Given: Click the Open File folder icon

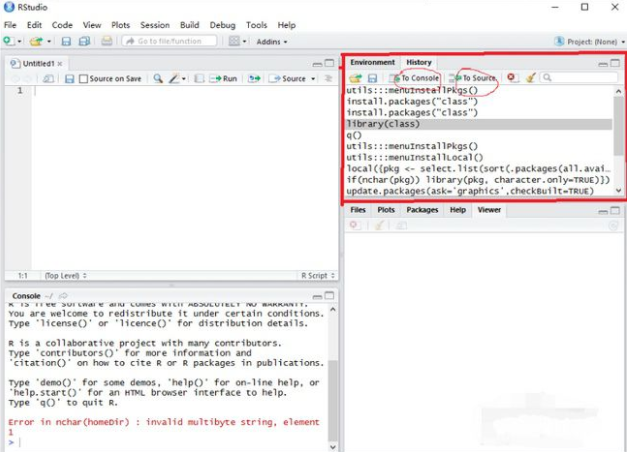Looking at the screenshot, I should pyautogui.click(x=35, y=41).
